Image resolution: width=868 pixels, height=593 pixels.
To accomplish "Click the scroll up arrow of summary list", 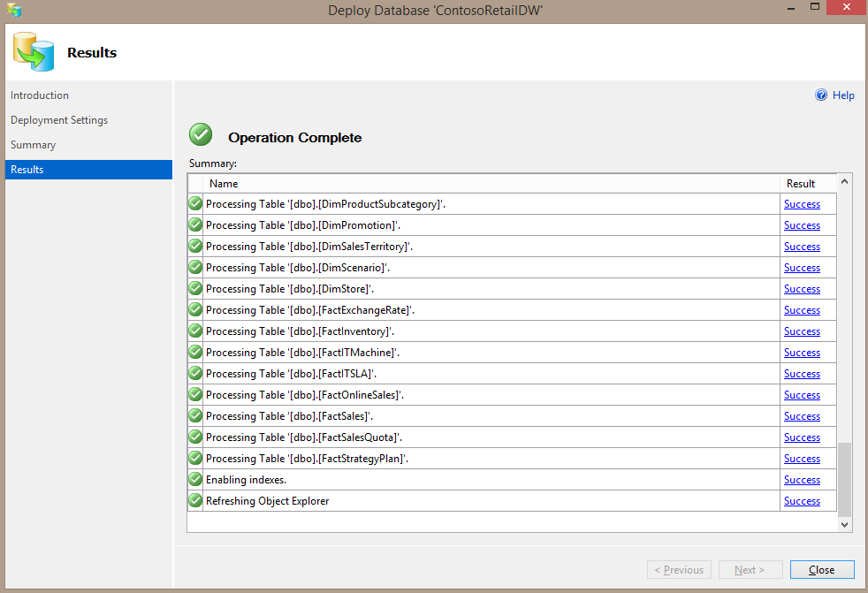I will coord(844,181).
